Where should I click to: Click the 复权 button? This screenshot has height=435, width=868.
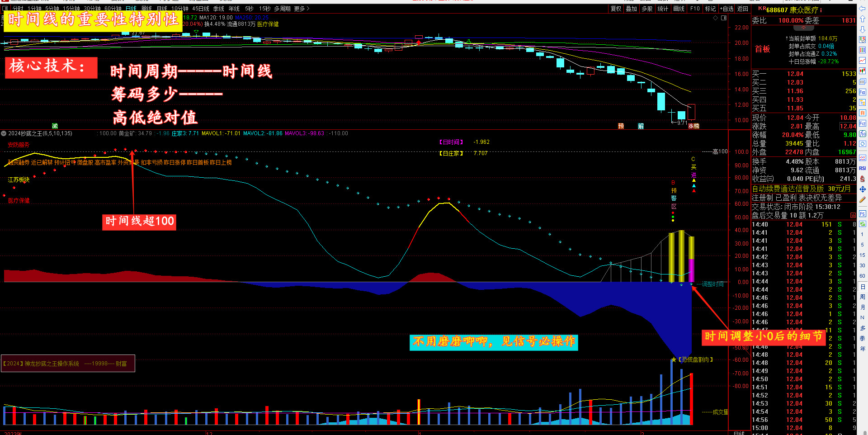click(x=616, y=9)
